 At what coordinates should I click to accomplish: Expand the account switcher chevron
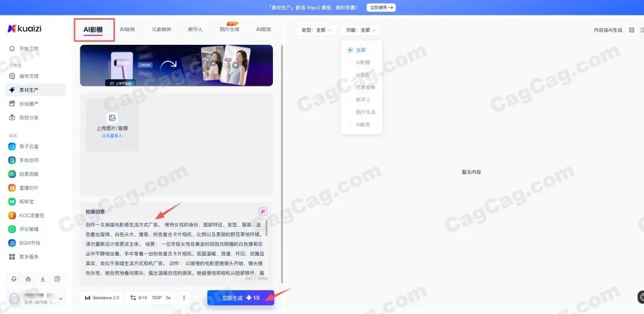pos(61,299)
